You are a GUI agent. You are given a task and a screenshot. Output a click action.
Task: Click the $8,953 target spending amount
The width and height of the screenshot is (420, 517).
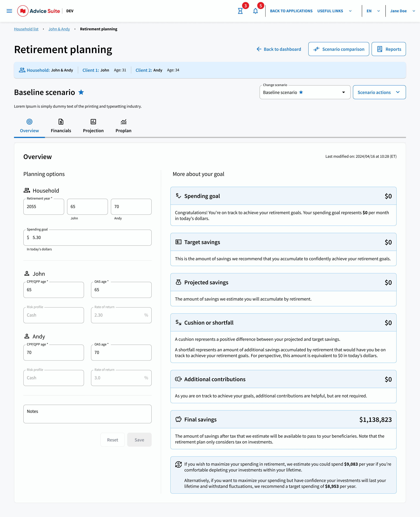[332, 486]
